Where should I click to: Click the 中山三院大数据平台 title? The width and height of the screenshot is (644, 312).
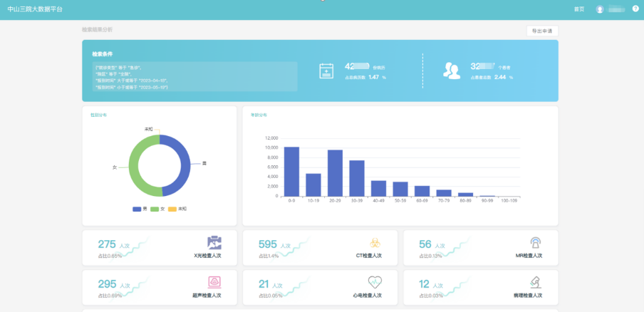point(35,9)
